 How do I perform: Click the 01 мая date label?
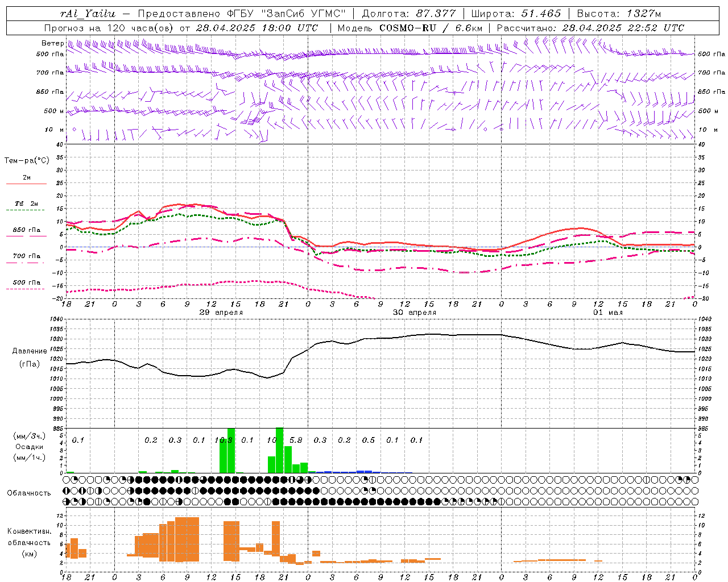608,313
